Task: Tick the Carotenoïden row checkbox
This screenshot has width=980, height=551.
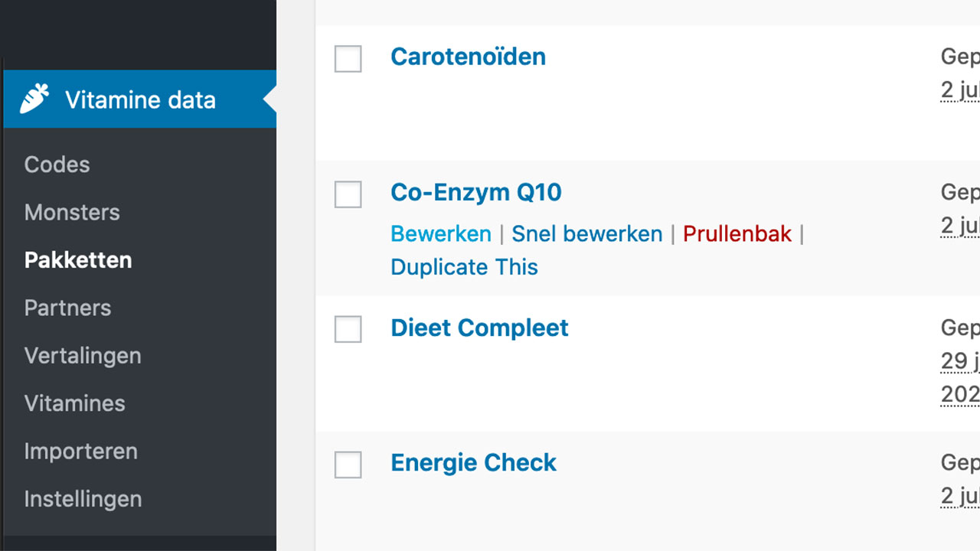Action: pos(348,59)
